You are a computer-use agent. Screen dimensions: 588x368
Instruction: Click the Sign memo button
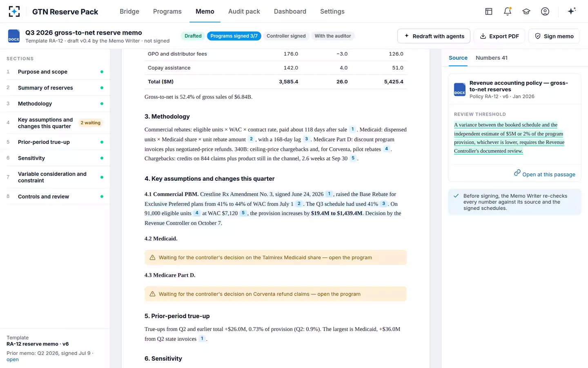point(554,36)
